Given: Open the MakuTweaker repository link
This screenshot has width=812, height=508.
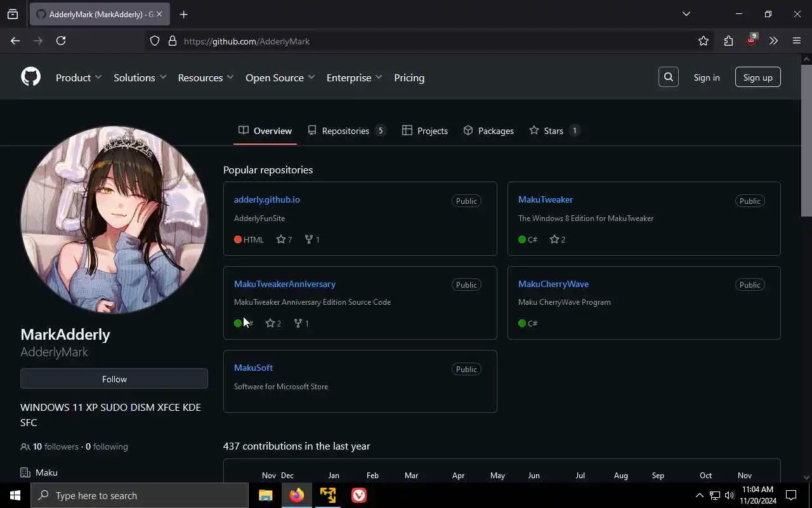Looking at the screenshot, I should 546,199.
